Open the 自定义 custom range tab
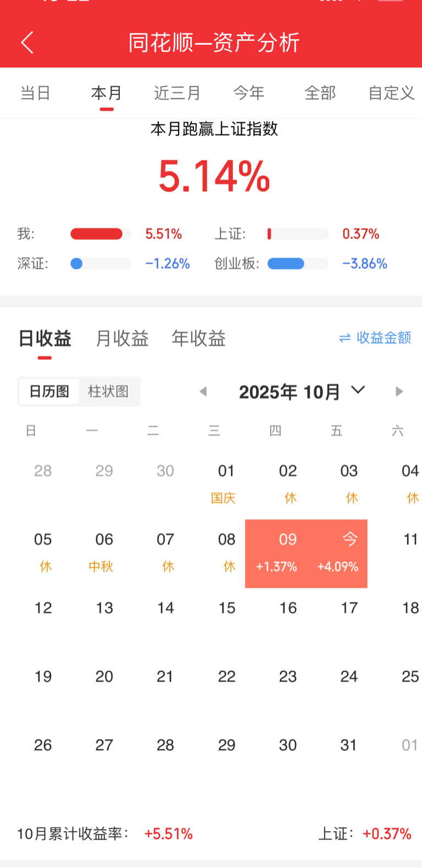This screenshot has height=868, width=422. (391, 93)
